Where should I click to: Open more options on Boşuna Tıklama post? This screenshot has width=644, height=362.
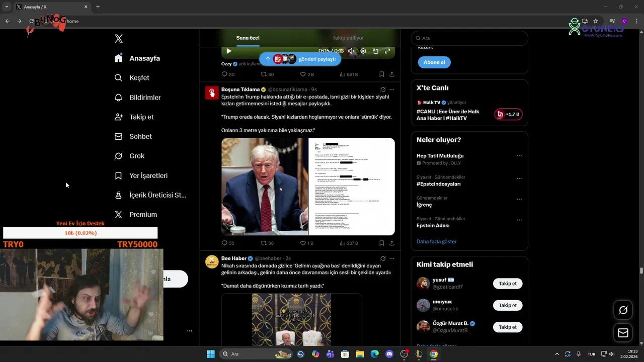point(392,89)
